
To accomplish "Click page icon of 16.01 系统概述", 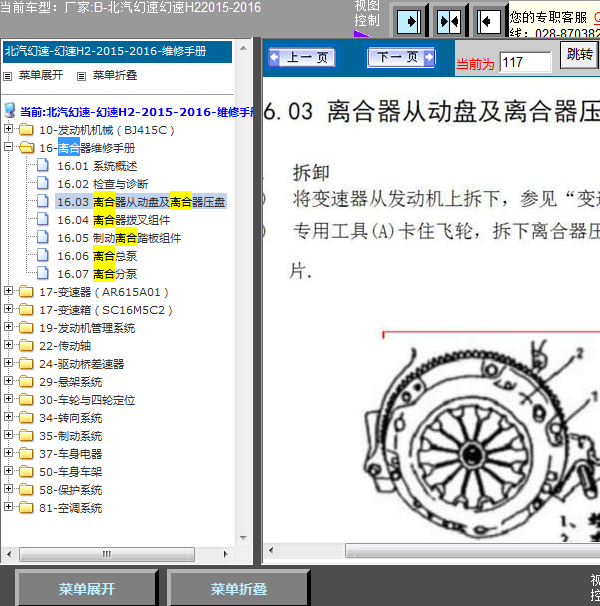I will click(x=43, y=165).
